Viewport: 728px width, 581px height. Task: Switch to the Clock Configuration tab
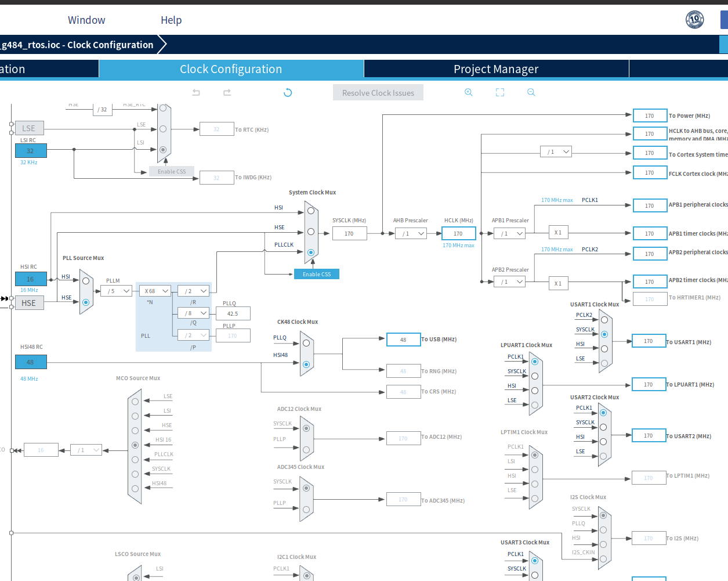[x=231, y=69]
